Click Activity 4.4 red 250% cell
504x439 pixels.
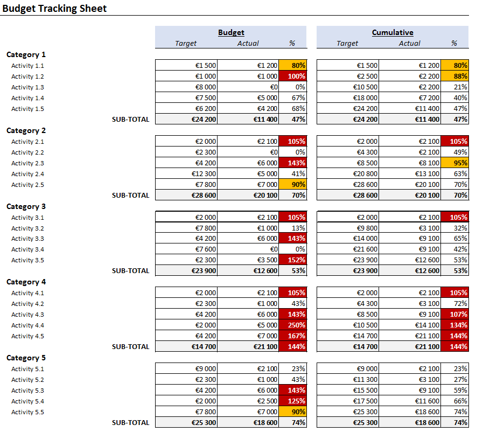[x=293, y=325]
